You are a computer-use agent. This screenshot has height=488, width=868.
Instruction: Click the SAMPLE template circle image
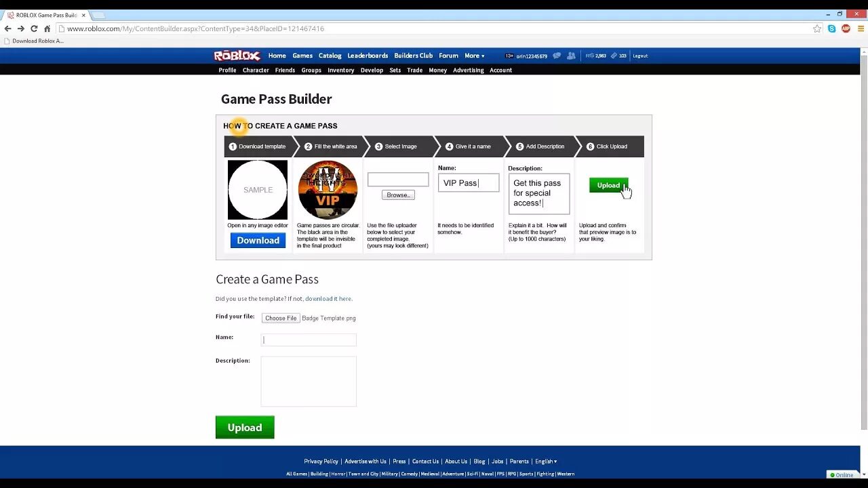[258, 190]
